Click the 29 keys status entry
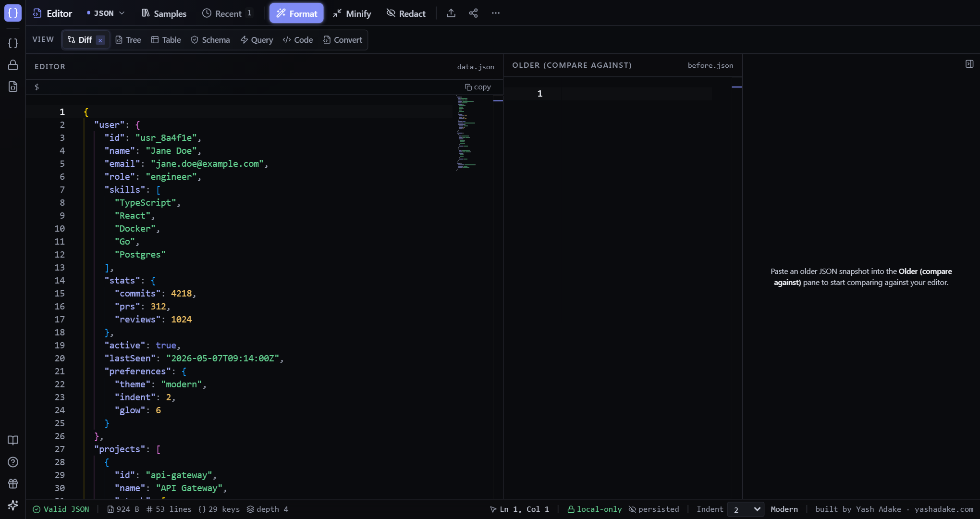This screenshot has width=980, height=519. click(x=219, y=509)
